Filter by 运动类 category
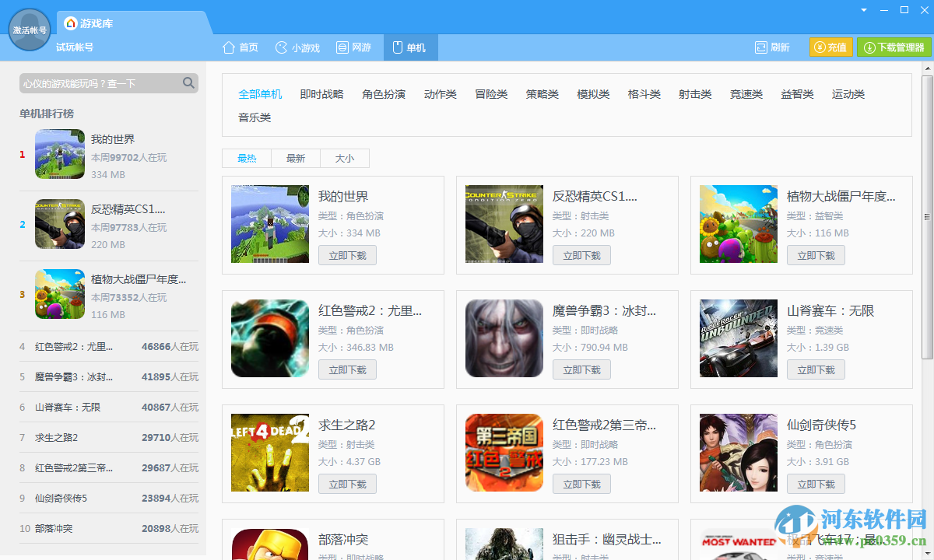This screenshot has width=934, height=560. click(848, 94)
